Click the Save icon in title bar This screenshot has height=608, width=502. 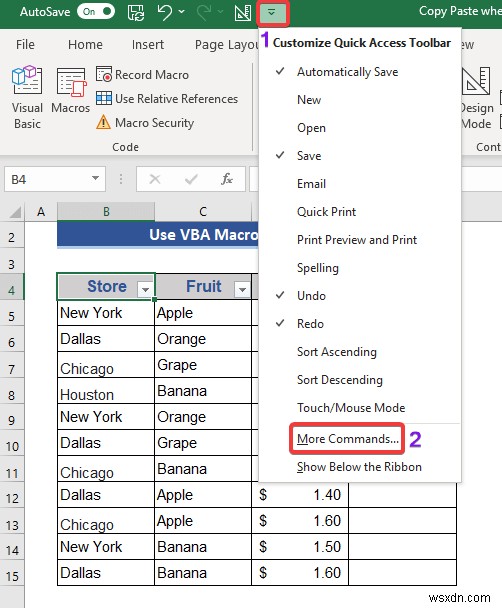click(x=136, y=12)
